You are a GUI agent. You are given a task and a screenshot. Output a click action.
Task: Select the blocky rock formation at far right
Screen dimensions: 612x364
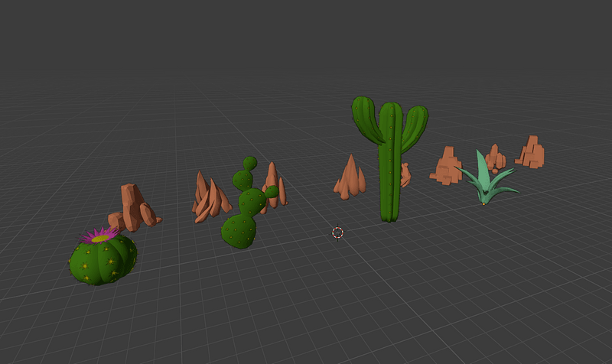point(531,152)
